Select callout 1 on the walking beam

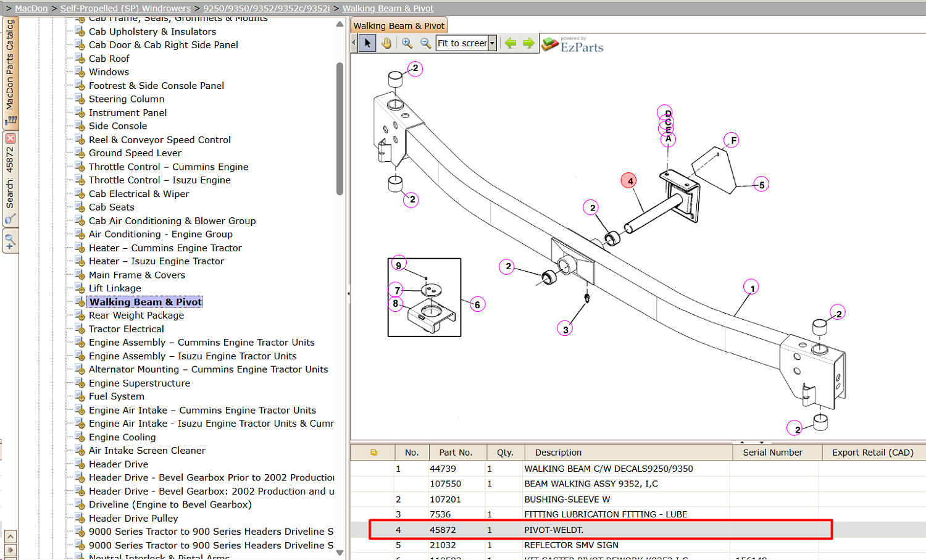[x=752, y=288]
